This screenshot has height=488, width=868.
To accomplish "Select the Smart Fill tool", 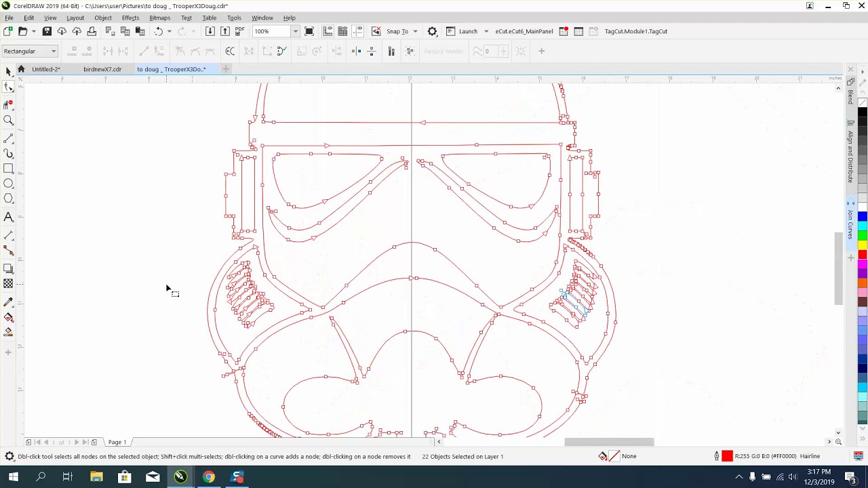I will 8,332.
